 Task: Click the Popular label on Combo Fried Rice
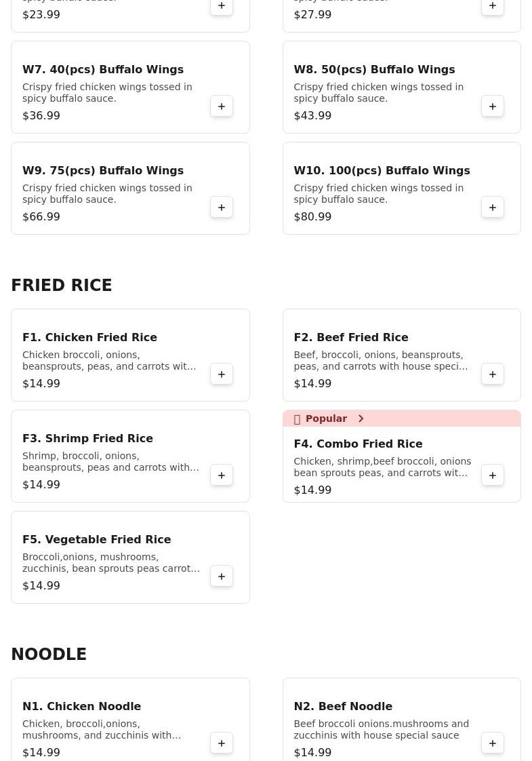326,418
